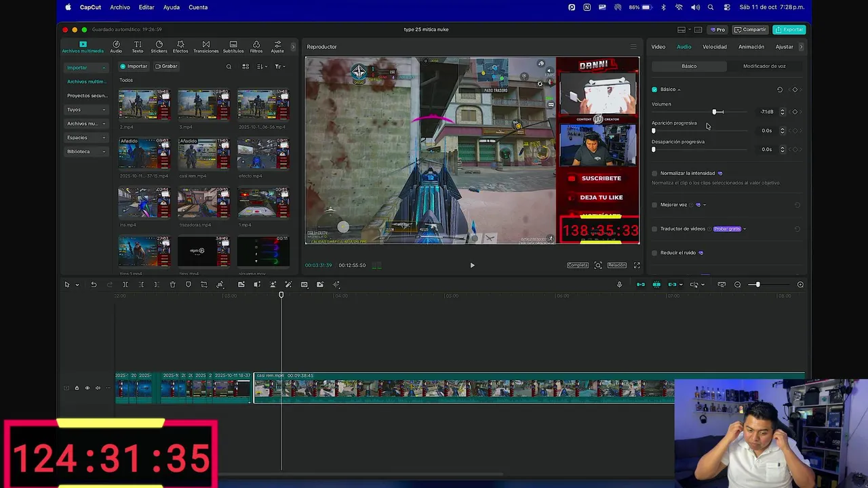Expand the Espacios sidebar section
The width and height of the screenshot is (868, 488).
86,138
